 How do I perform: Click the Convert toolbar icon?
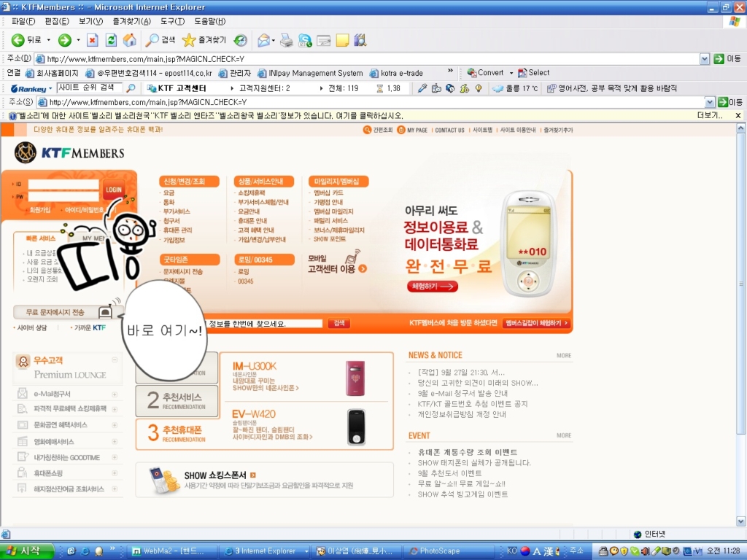point(485,73)
